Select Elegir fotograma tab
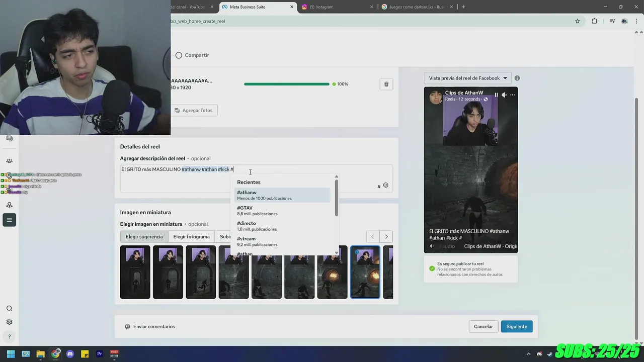This screenshot has width=644, height=362. click(x=191, y=237)
